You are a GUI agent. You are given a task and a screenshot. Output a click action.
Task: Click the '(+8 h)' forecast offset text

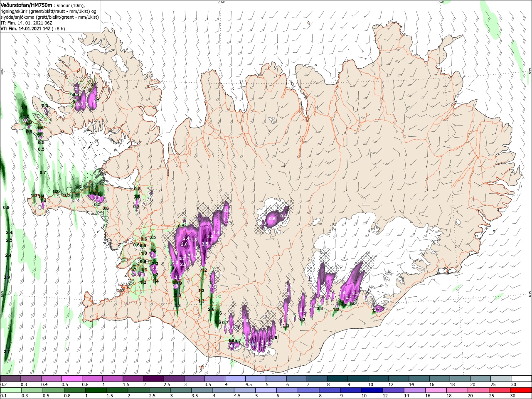pos(59,29)
